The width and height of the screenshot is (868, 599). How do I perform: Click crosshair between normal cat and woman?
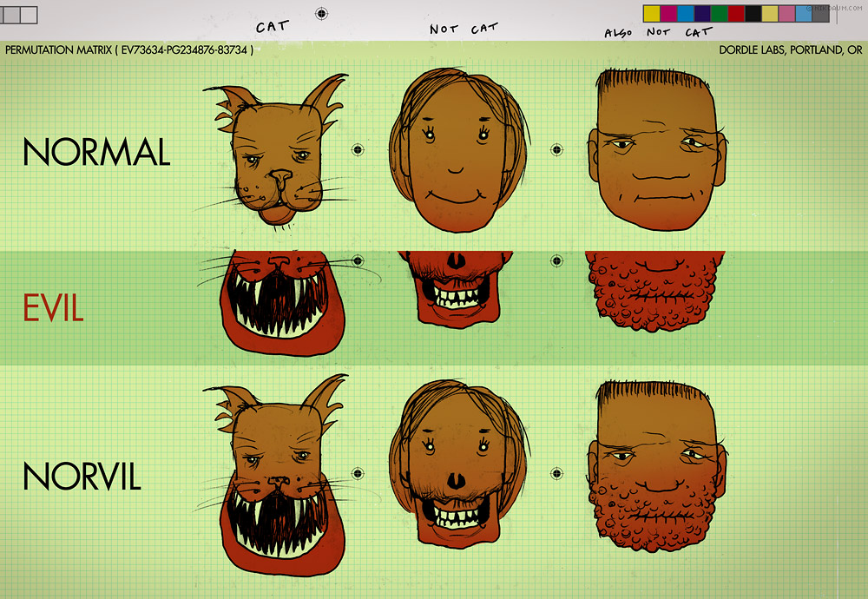tap(358, 149)
